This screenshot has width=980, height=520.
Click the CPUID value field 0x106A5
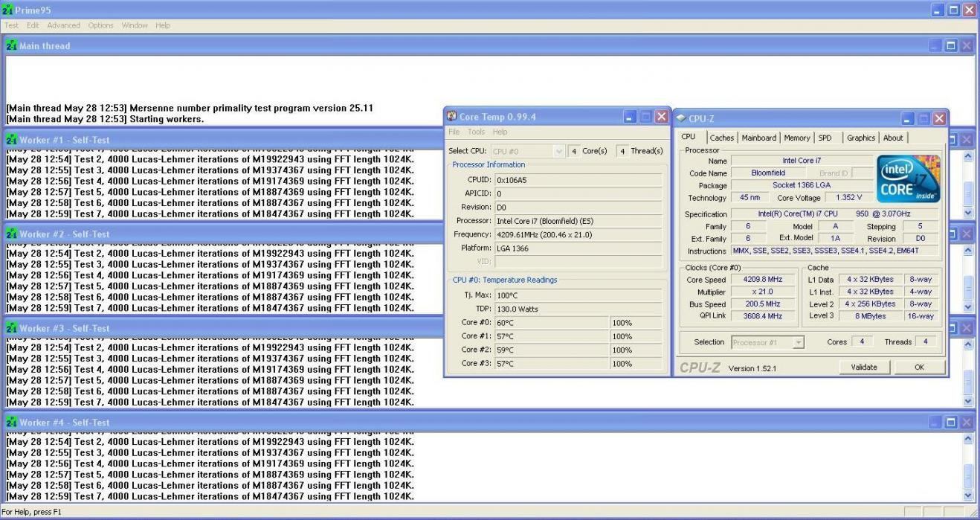tap(578, 180)
